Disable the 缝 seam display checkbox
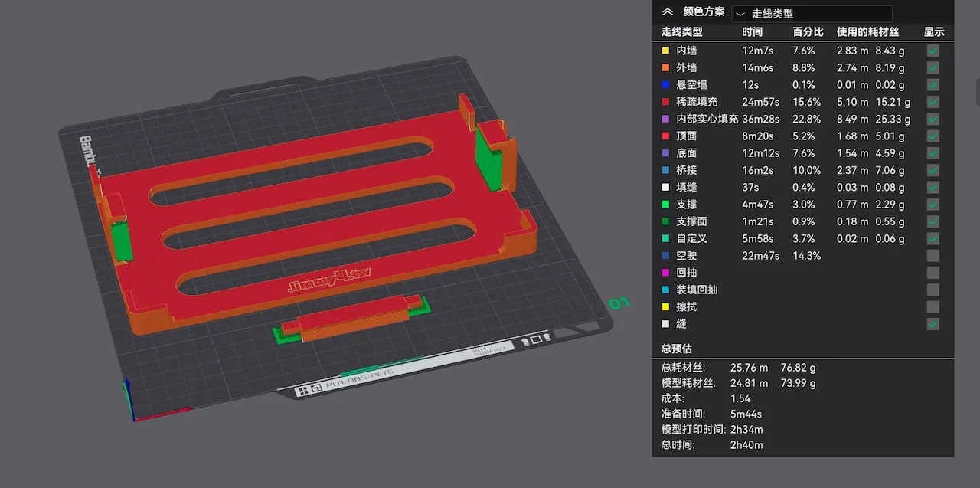 point(933,324)
